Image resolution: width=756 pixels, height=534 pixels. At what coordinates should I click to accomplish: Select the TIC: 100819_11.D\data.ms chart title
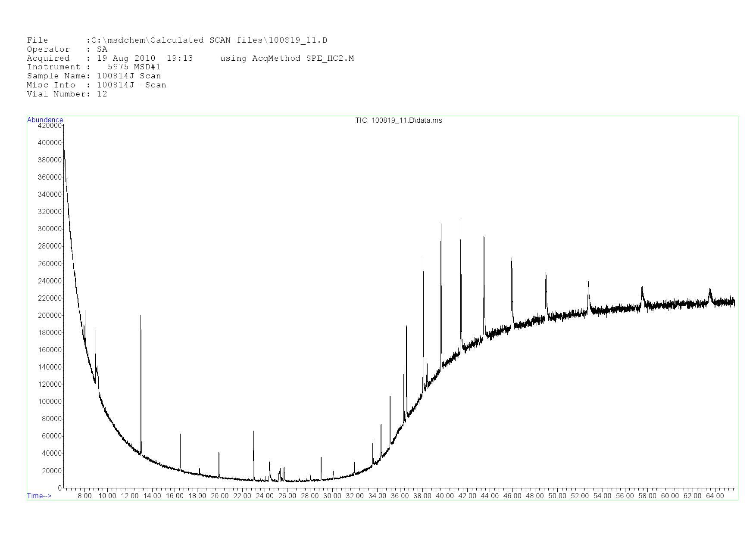pos(398,120)
